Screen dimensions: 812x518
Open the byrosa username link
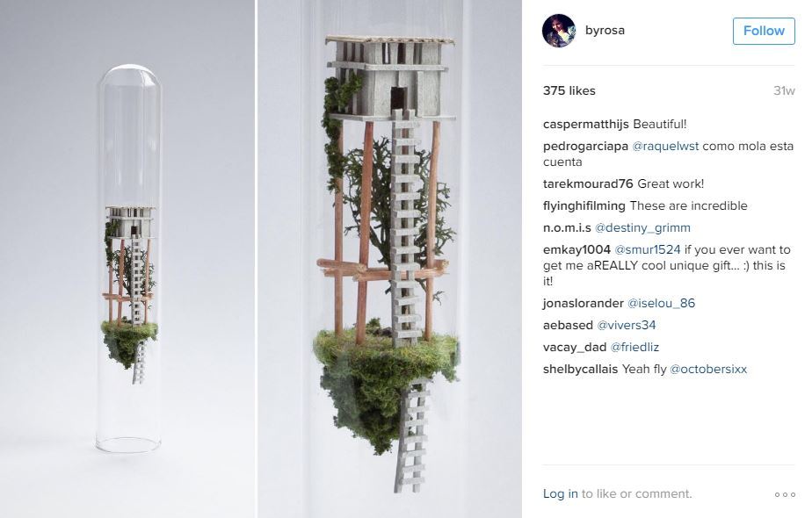605,30
